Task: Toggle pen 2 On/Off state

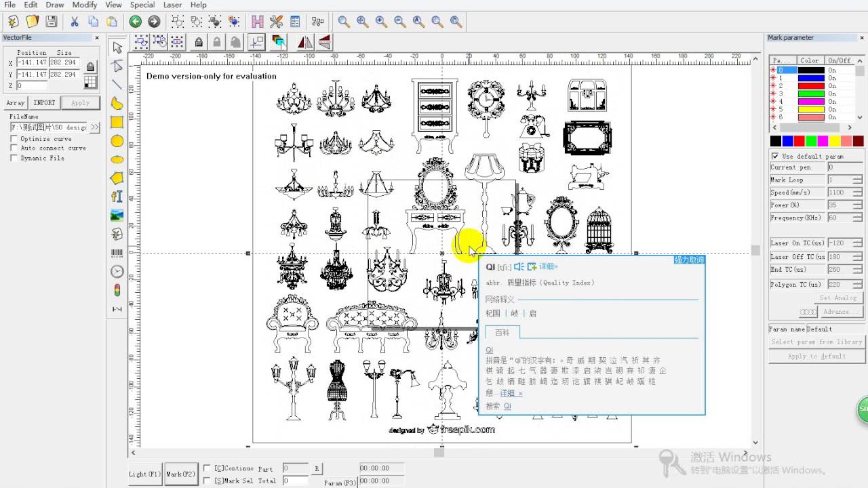Action: point(832,86)
